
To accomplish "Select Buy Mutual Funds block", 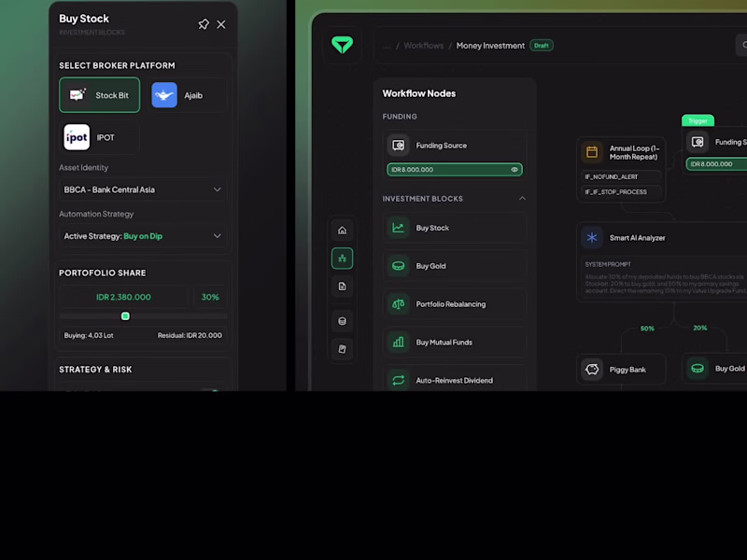I will (x=455, y=342).
